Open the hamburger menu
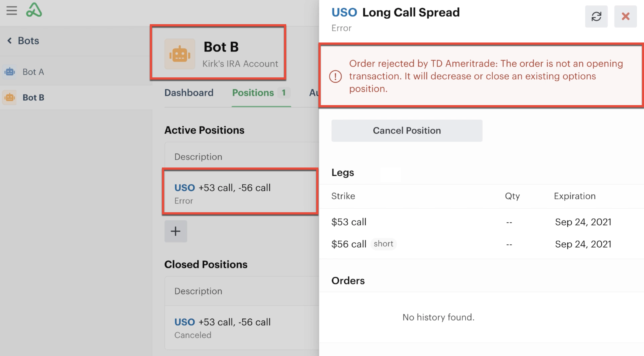Viewport: 644px width, 356px height. pyautogui.click(x=11, y=11)
